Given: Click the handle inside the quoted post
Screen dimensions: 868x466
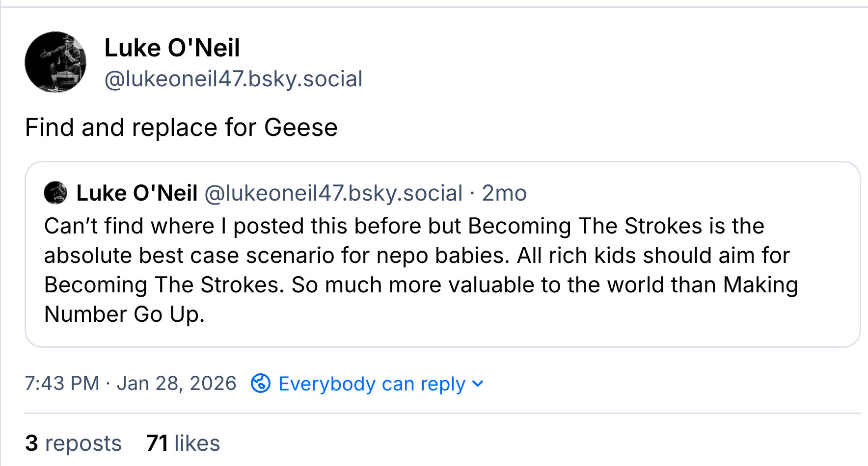Looking at the screenshot, I should 333,193.
